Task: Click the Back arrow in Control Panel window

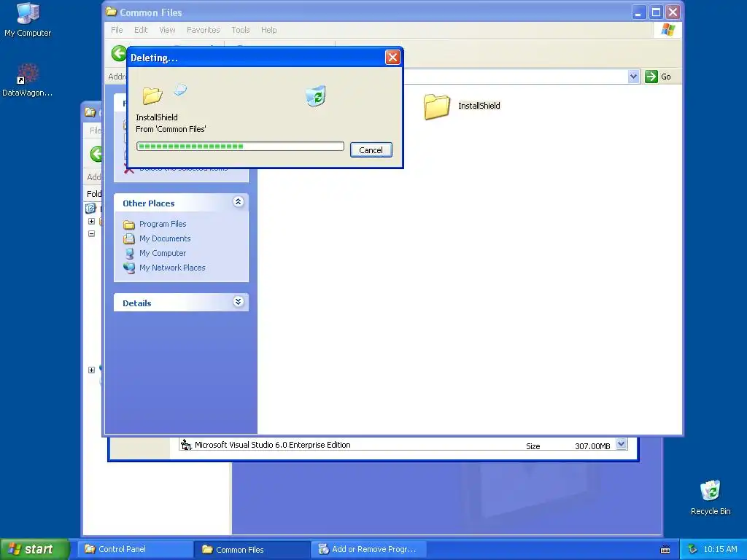Action: point(96,155)
